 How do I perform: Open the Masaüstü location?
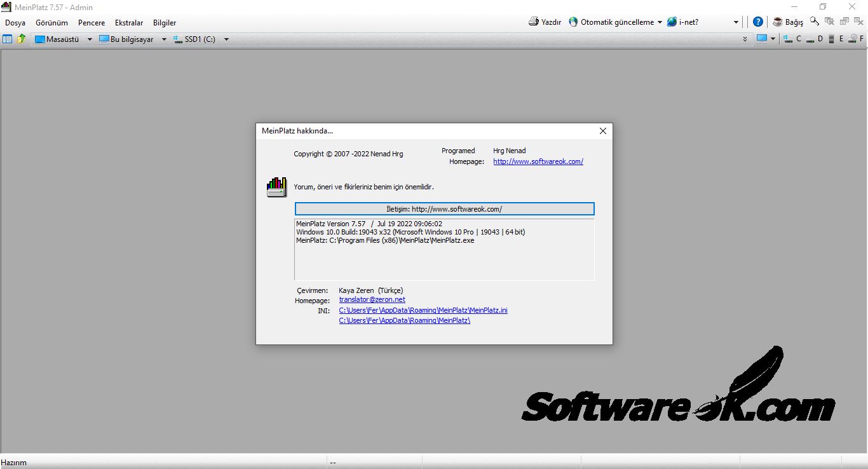click(57, 39)
